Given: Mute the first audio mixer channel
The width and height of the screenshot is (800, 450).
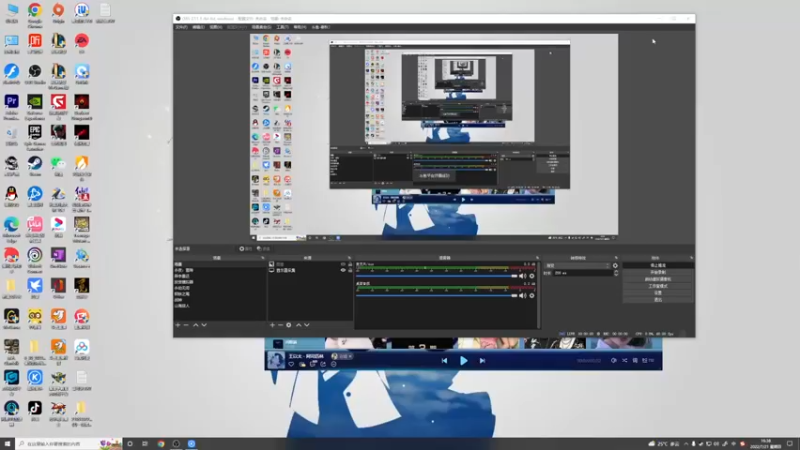Looking at the screenshot, I should pyautogui.click(x=522, y=276).
